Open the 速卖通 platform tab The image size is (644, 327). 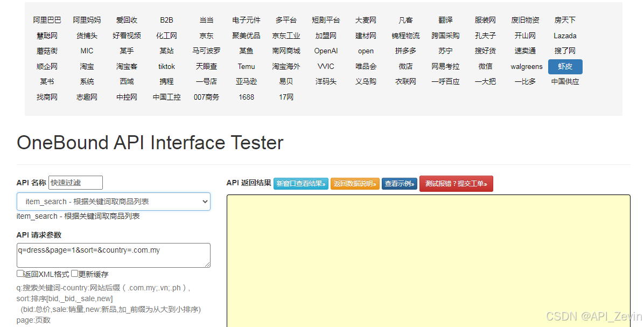click(525, 51)
